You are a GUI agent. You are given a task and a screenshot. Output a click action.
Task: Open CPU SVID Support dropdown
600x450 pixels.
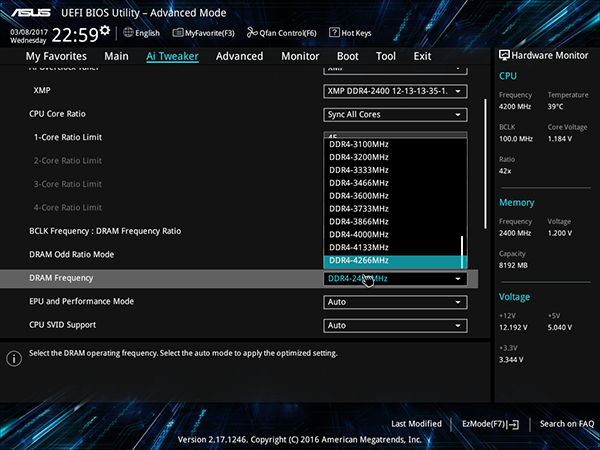click(395, 326)
